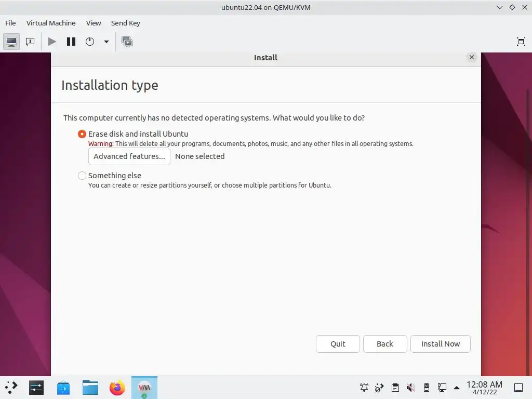Open the KDE application launcher
The height and width of the screenshot is (399, 532).
(11, 388)
